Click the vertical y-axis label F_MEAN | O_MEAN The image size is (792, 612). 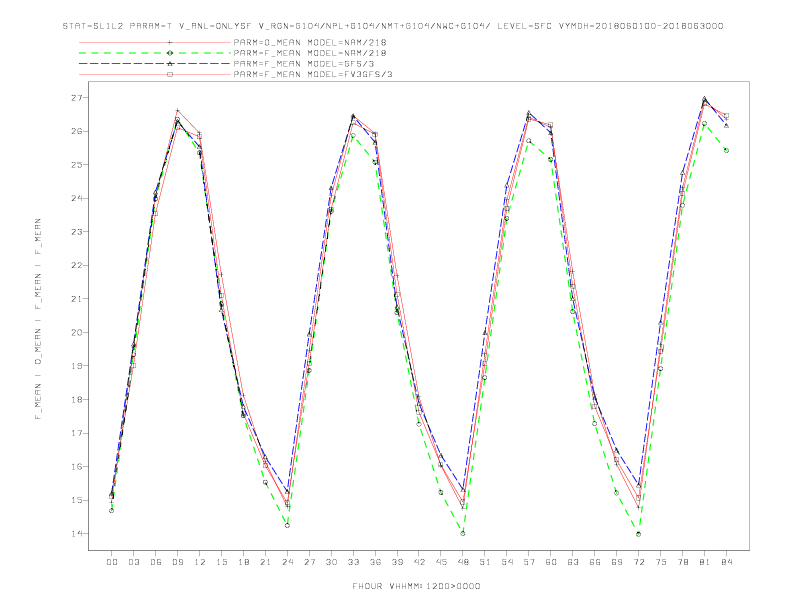[38, 319]
